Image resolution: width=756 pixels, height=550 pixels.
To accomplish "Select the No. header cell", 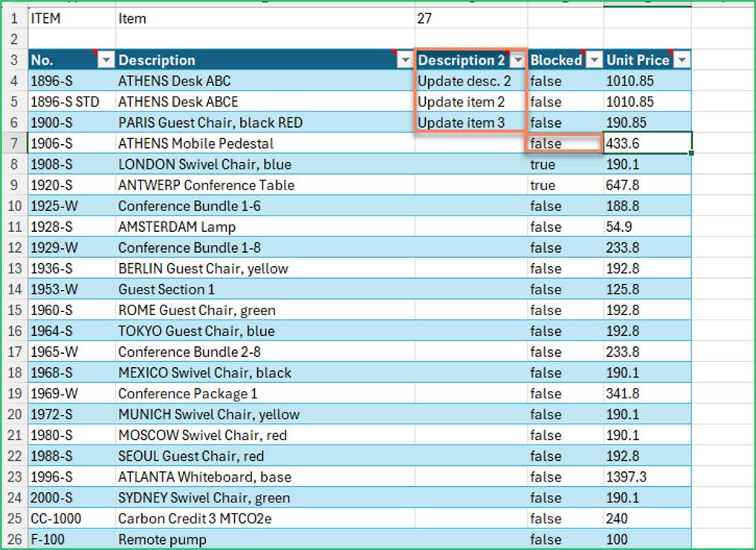I will (72, 60).
